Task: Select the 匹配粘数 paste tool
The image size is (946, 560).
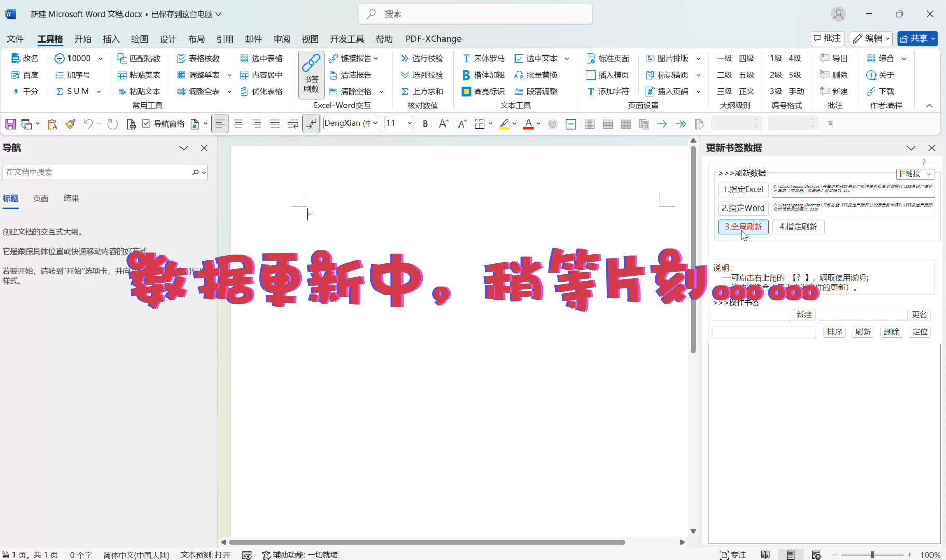Action: point(139,58)
